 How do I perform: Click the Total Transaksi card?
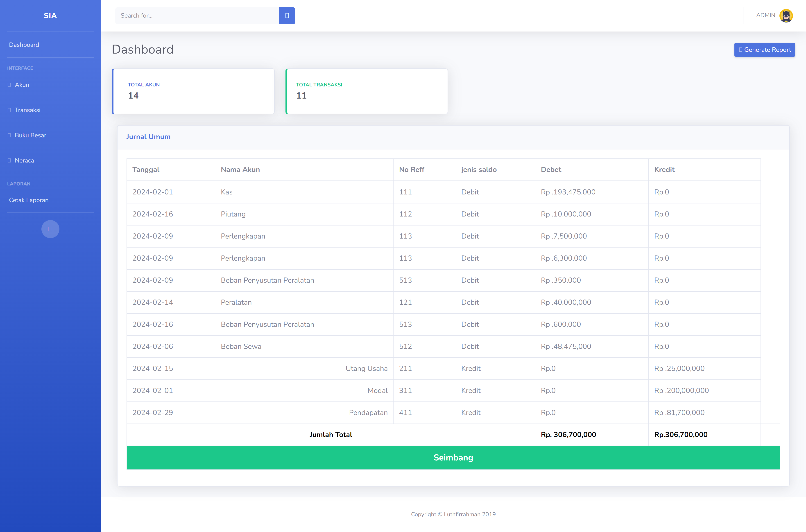coord(367,91)
